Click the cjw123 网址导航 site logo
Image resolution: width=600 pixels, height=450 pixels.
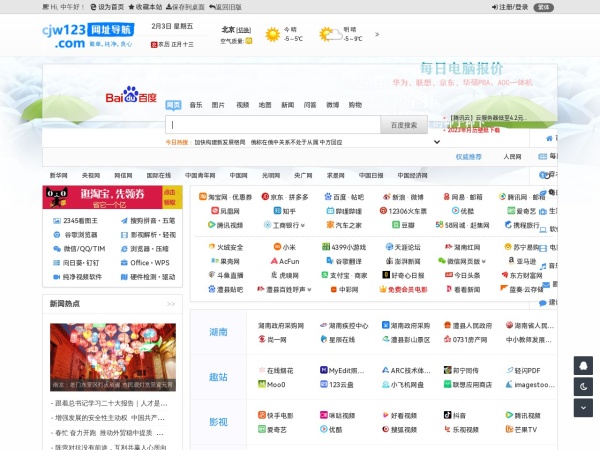pos(88,36)
